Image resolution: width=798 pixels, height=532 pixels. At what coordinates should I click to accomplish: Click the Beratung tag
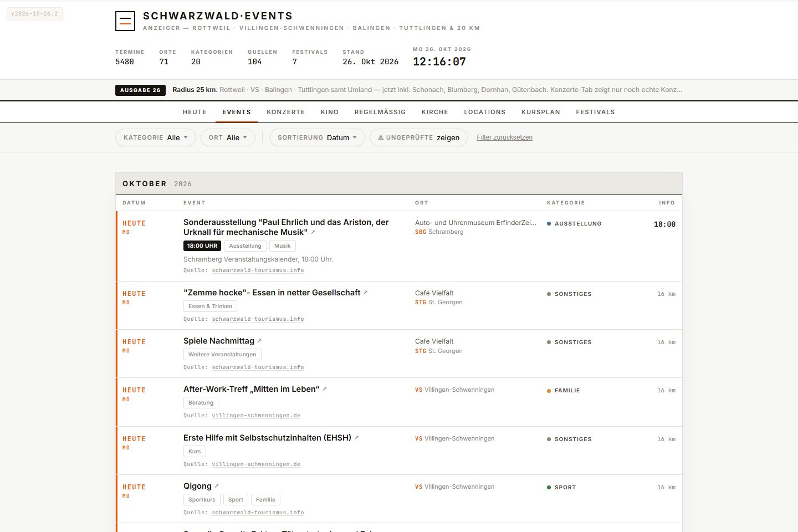201,403
